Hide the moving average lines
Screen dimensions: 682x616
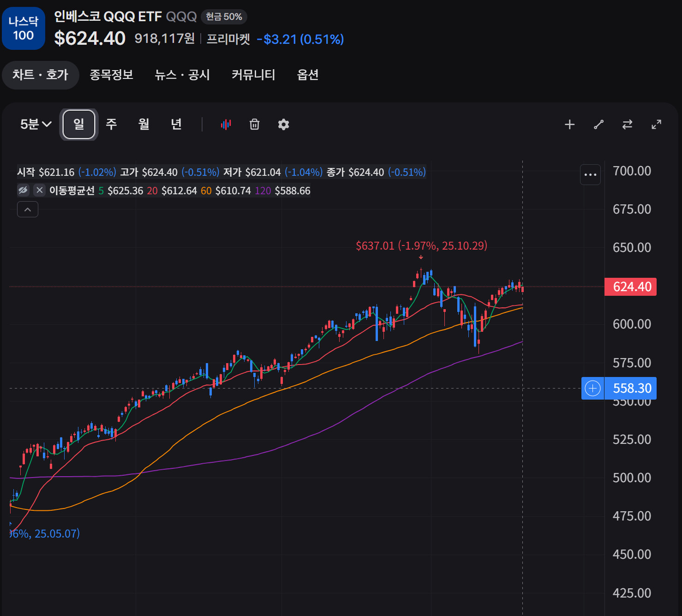pos(23,190)
